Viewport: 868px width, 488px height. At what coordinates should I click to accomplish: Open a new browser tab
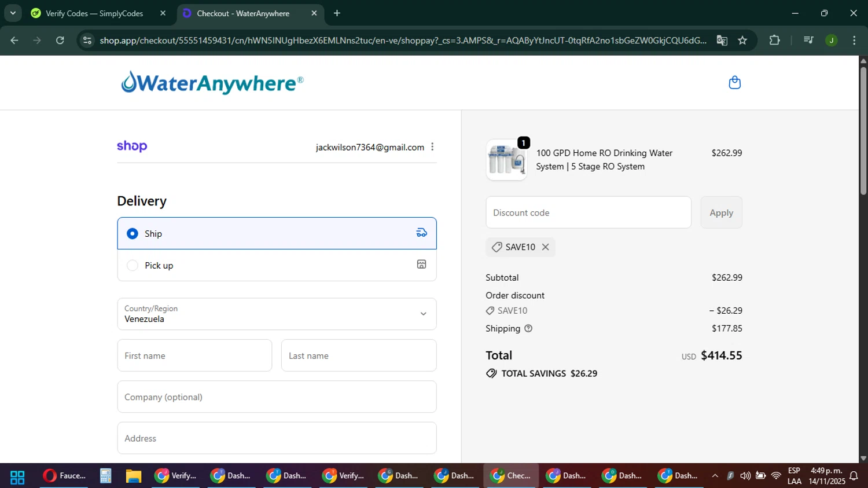click(337, 13)
